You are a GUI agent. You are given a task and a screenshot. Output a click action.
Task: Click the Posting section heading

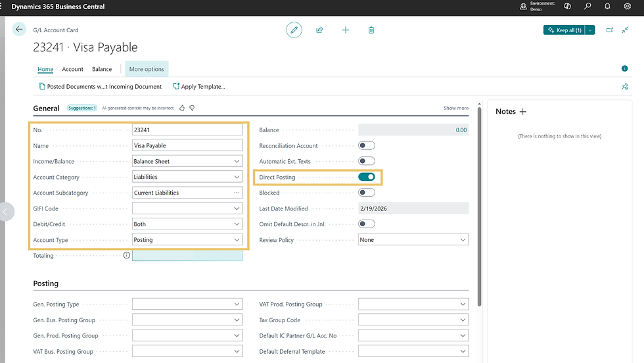tap(45, 283)
